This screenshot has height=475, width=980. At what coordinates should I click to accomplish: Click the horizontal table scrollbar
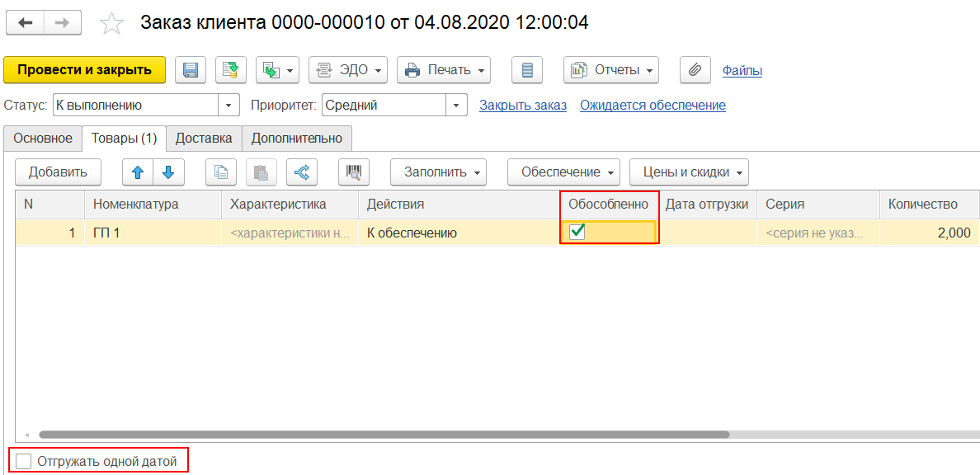pyautogui.click(x=384, y=435)
